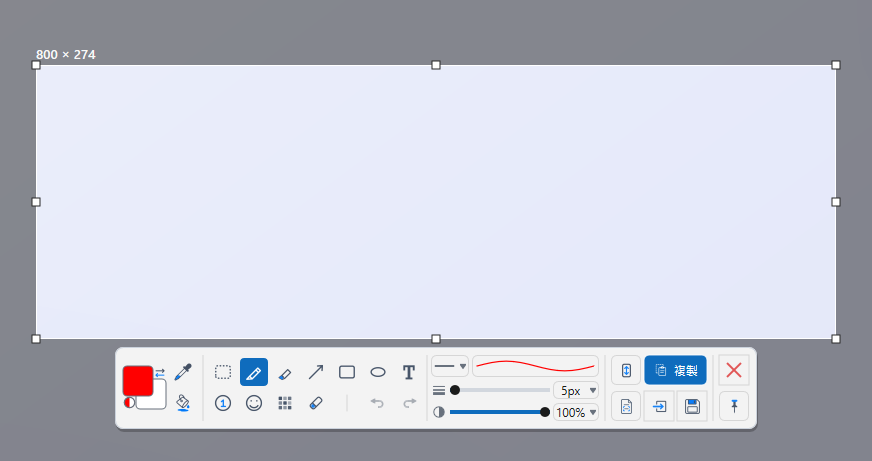Reset colors with the half-red circle icon
The width and height of the screenshot is (872, 461).
(129, 403)
